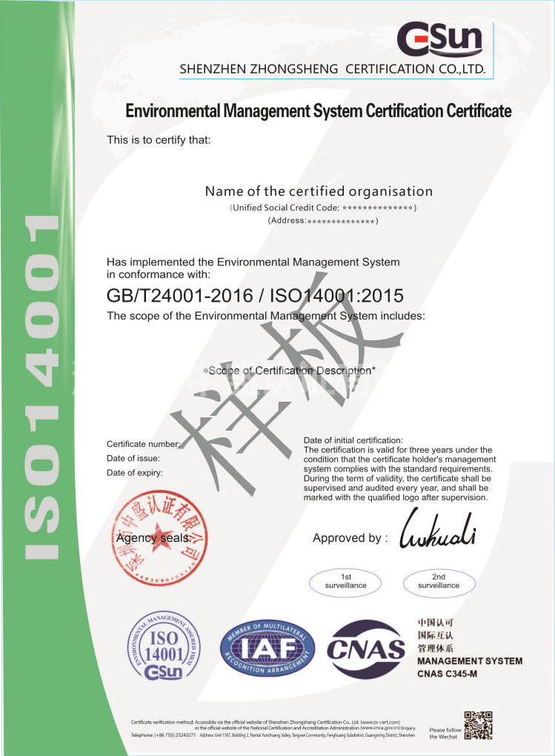Click "Date of expiry:" label
The width and height of the screenshot is (555, 756).
pos(135,473)
